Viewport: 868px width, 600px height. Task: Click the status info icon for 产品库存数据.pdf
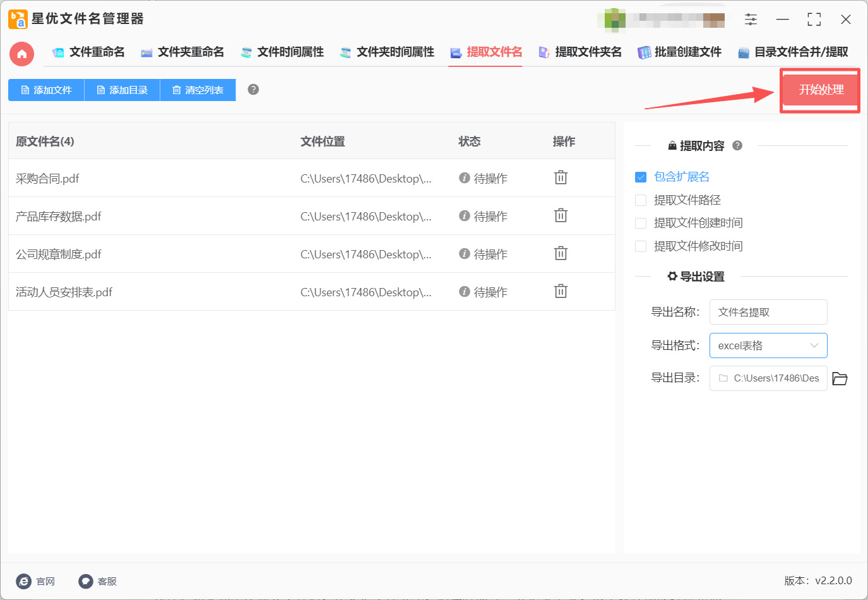(465, 216)
